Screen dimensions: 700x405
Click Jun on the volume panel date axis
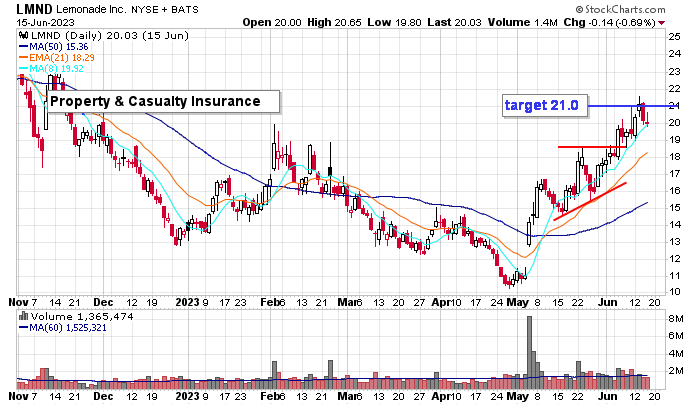[608, 396]
